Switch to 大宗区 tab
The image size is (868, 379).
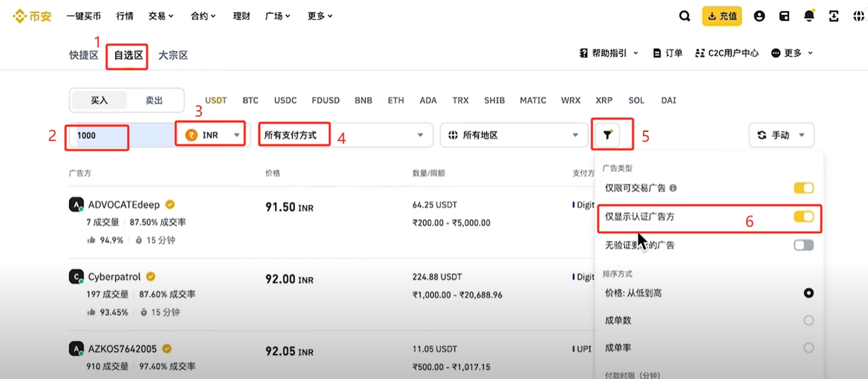tap(173, 55)
